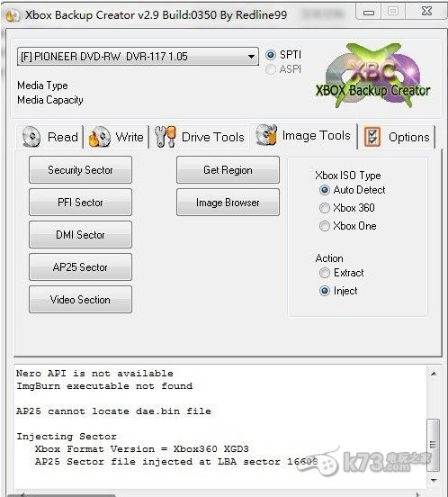Select the SPTI radio button
The image size is (448, 497).
271,55
